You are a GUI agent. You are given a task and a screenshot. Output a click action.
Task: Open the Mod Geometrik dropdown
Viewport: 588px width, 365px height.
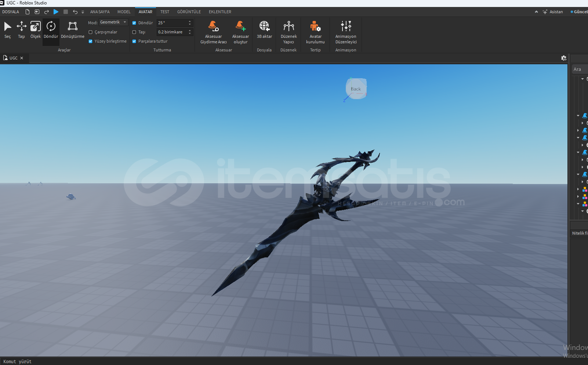(113, 22)
